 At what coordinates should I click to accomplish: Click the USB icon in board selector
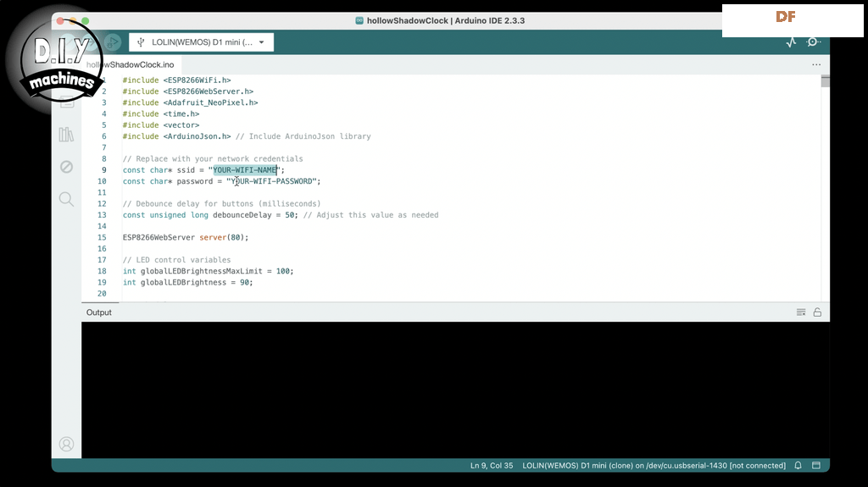[x=141, y=42]
